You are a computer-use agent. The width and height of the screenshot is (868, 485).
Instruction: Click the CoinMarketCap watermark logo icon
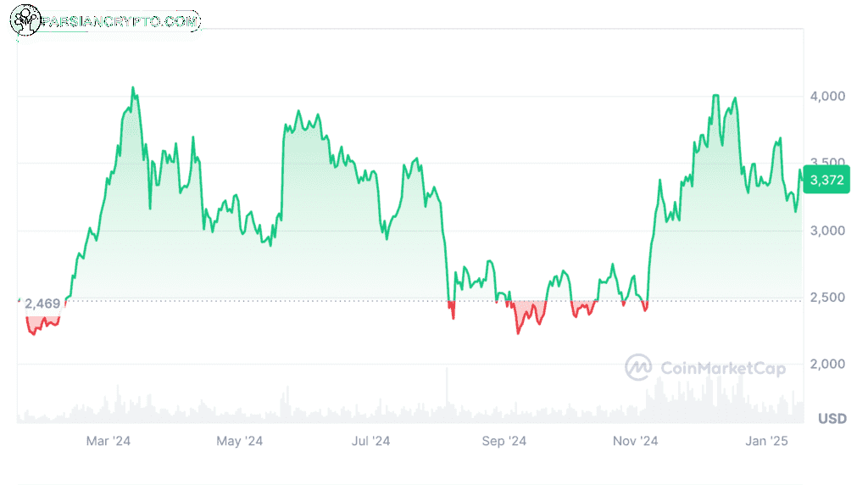coord(638,368)
